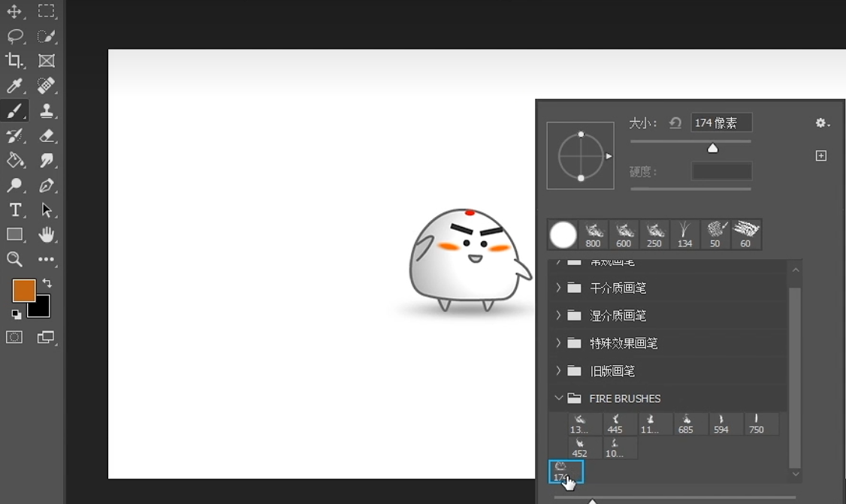Restore brush to original size
The height and width of the screenshot is (504, 846).
(675, 123)
